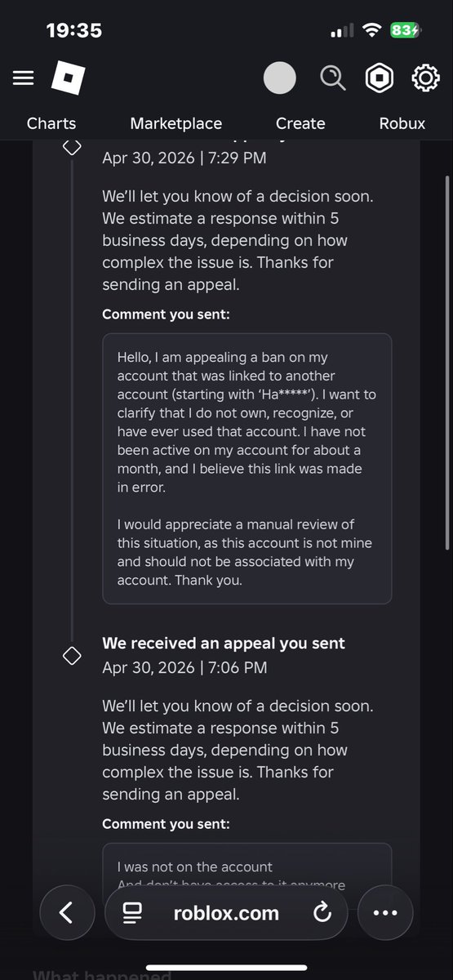Screen dimensions: 453x980
Task: Open the settings gear icon
Action: point(425,78)
